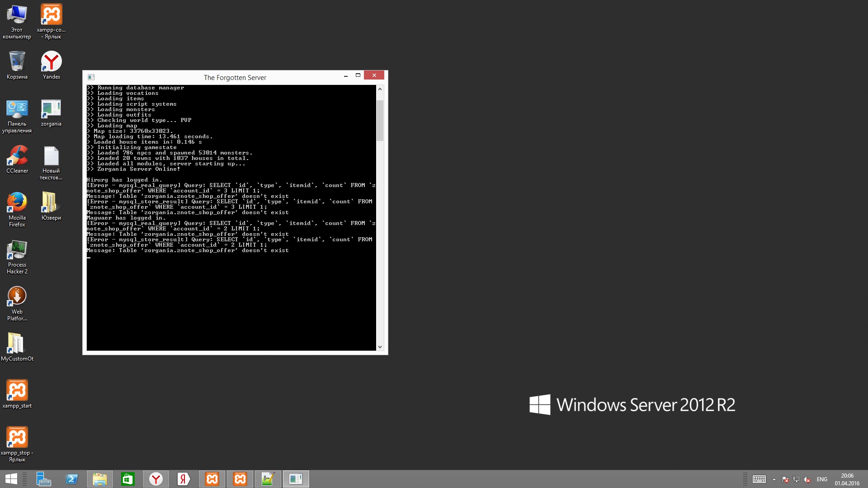The width and height of the screenshot is (868, 488).
Task: Select the Process Hacker 2 desktop icon
Action: [17, 257]
